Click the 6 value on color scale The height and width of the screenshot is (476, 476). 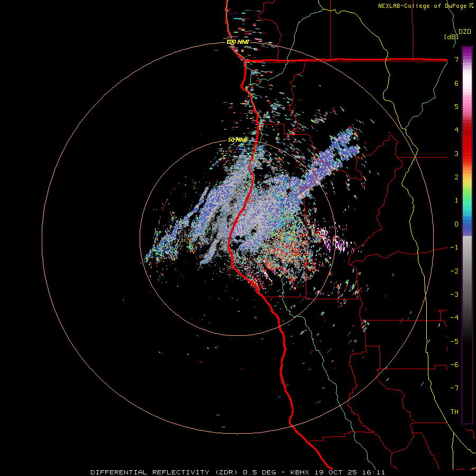(456, 83)
